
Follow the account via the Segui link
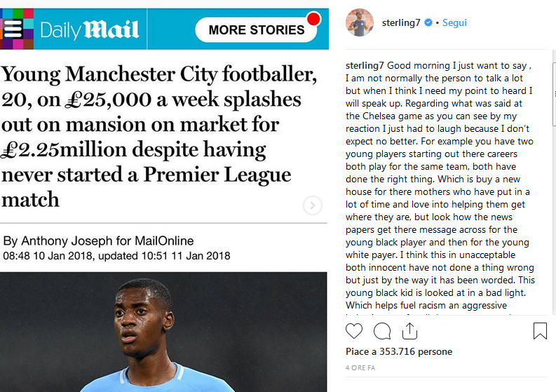click(454, 22)
